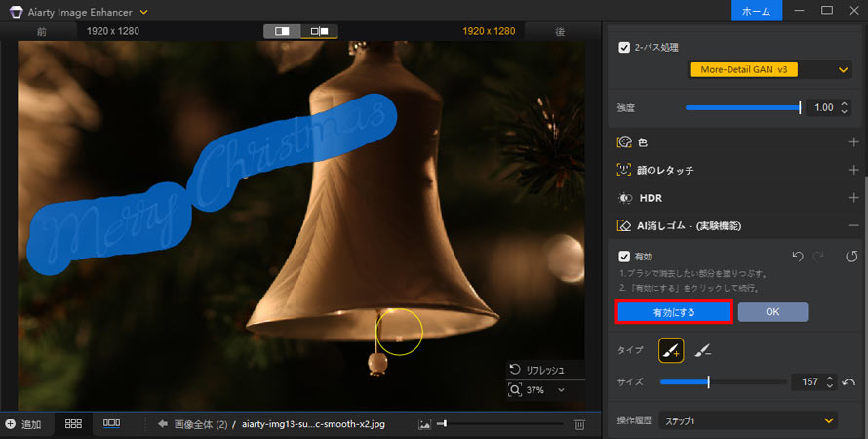Adjust the thumbnail size slider

[500, 424]
